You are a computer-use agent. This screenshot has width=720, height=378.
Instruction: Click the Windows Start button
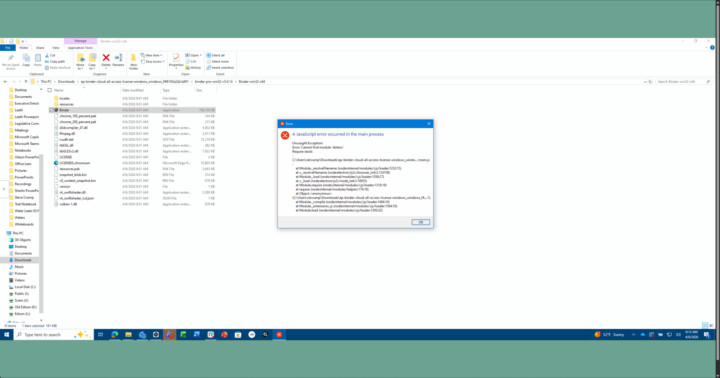[6, 335]
